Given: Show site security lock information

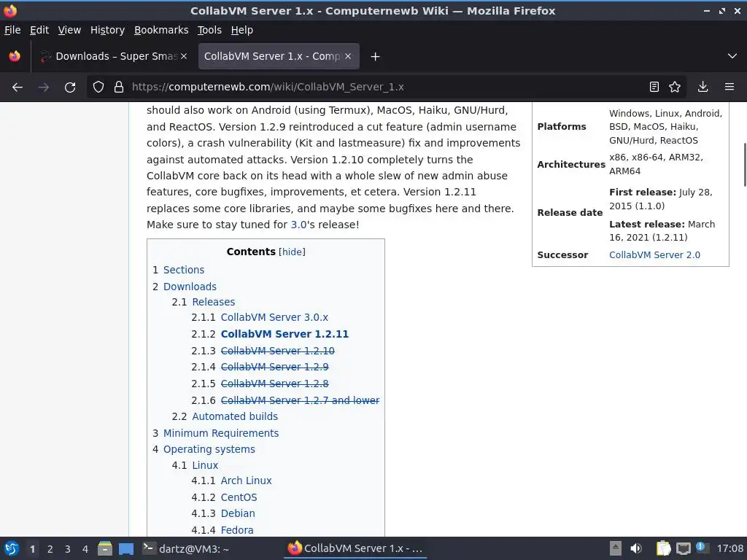Looking at the screenshot, I should point(119,87).
